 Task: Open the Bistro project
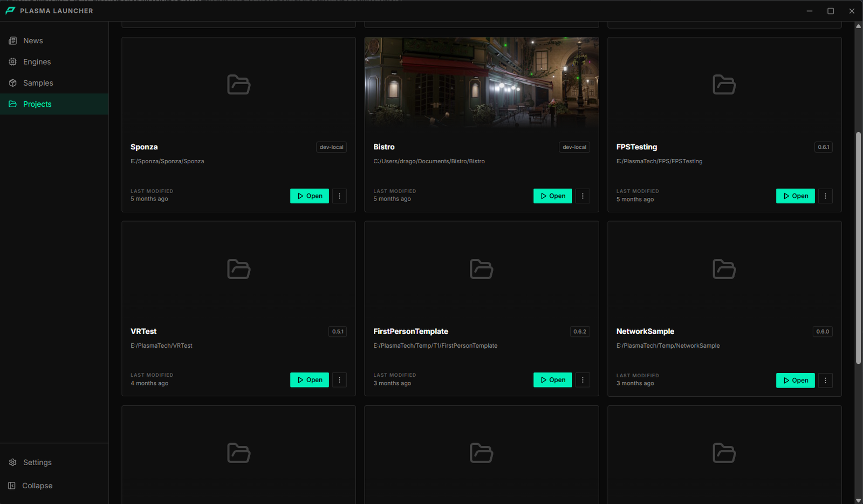[553, 196]
